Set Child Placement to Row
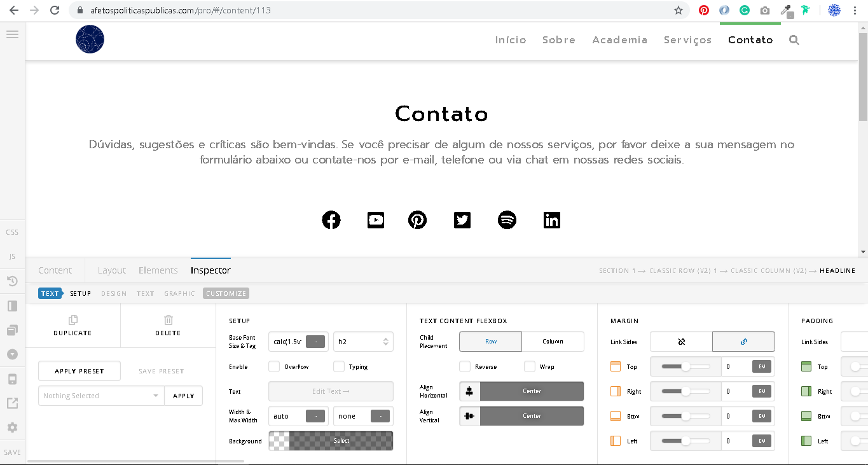The image size is (868, 465). (x=490, y=342)
